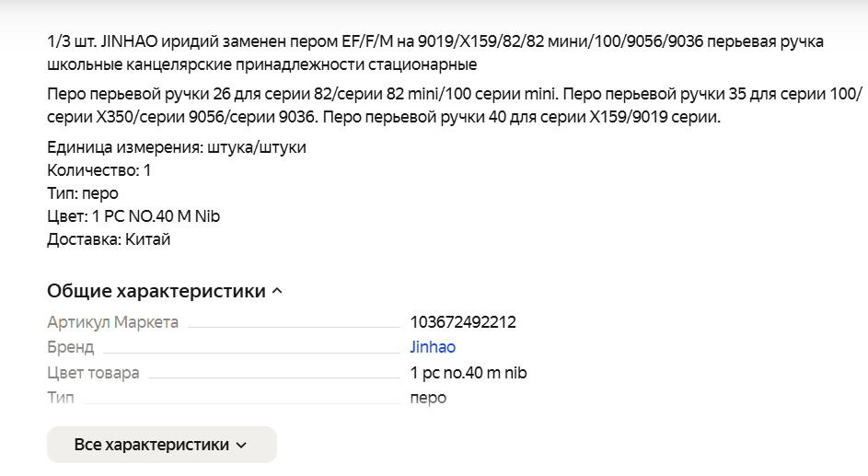This screenshot has height=476, width=868.
Task: Click the перо value in characteristics table
Action: coord(428,398)
